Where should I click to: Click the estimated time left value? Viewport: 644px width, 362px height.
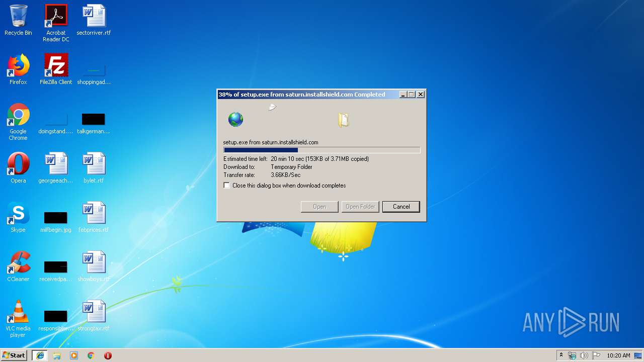point(319,159)
